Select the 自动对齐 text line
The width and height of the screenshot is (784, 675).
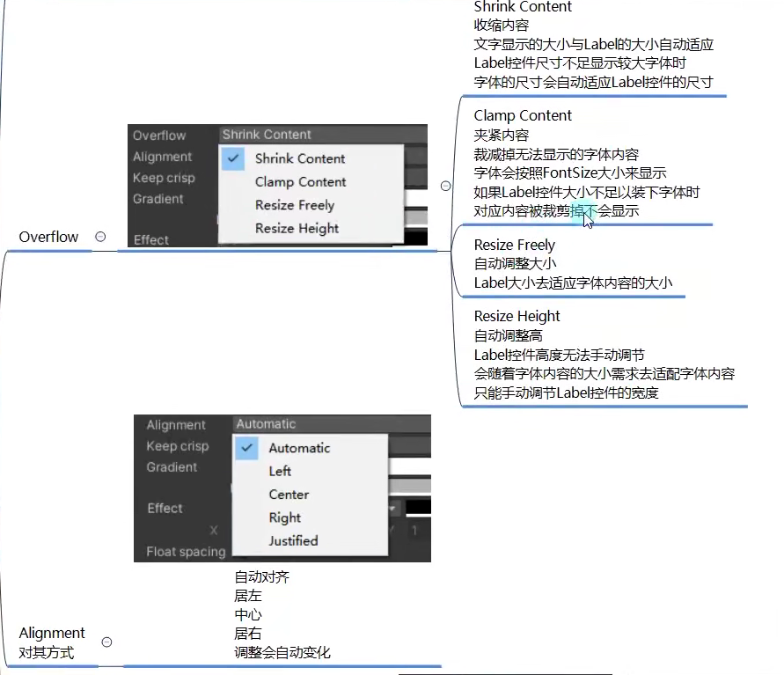point(262,577)
